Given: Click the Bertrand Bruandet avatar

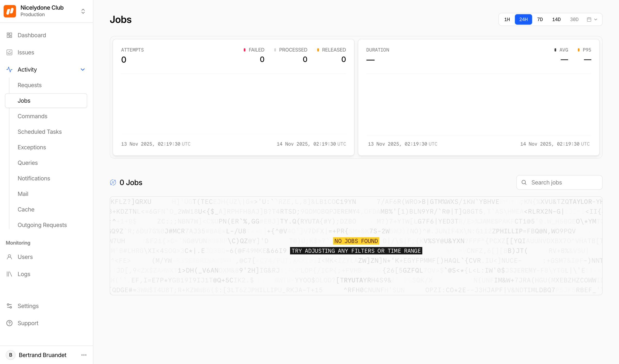Looking at the screenshot, I should click(11, 355).
